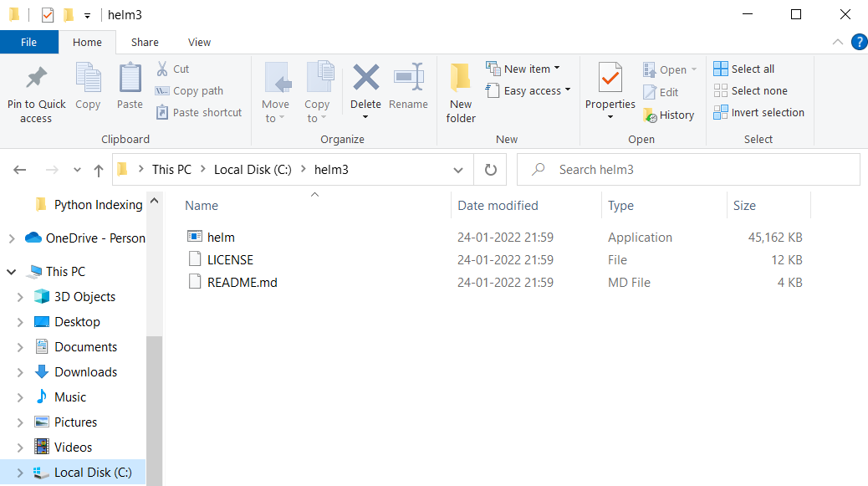Open Customize Quick Access Toolbar arrow
The height and width of the screenshot is (486, 868).
tap(87, 16)
